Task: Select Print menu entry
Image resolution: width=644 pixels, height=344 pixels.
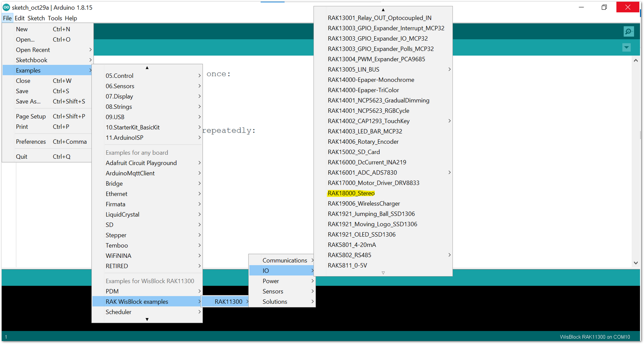Action: click(x=47, y=127)
